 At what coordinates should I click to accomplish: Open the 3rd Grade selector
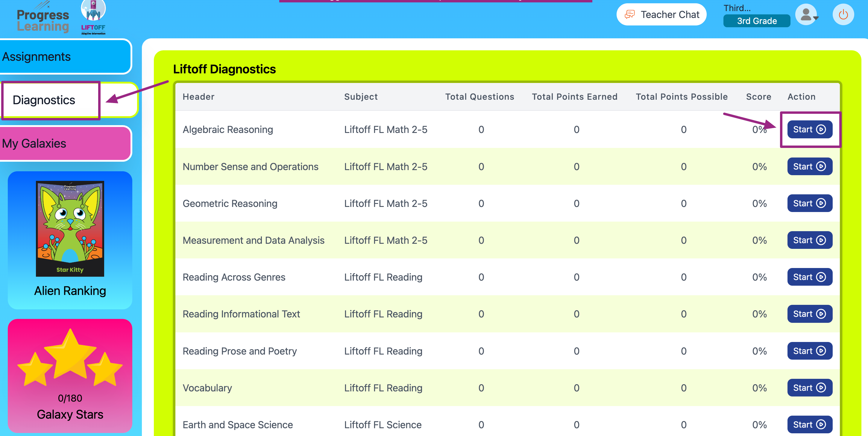tap(756, 21)
